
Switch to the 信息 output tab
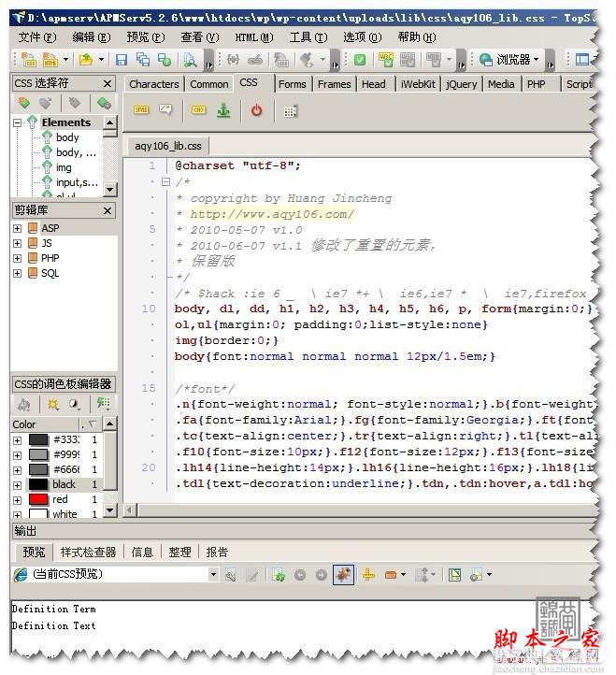(142, 552)
